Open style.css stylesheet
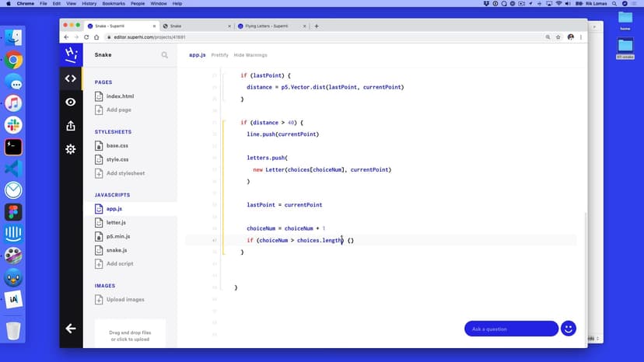Screen dimensions: 644x362 117,159
